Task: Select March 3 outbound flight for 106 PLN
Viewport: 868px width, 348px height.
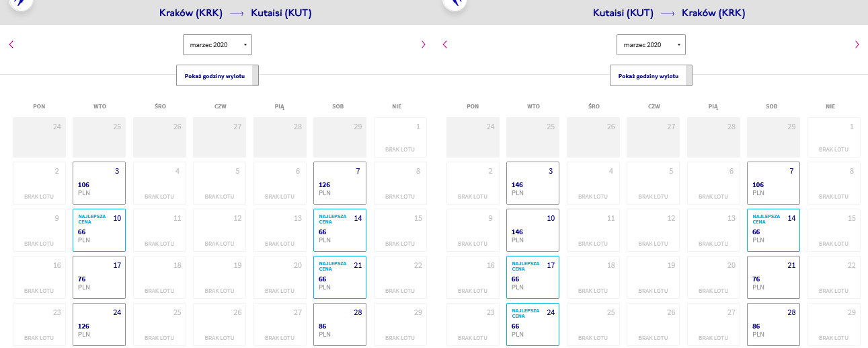Action: coord(99,183)
